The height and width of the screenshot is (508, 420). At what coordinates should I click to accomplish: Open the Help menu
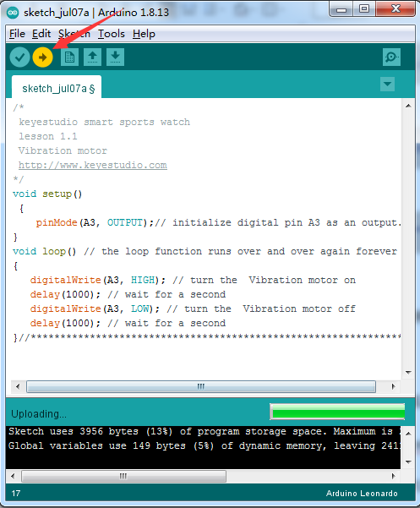click(x=144, y=34)
